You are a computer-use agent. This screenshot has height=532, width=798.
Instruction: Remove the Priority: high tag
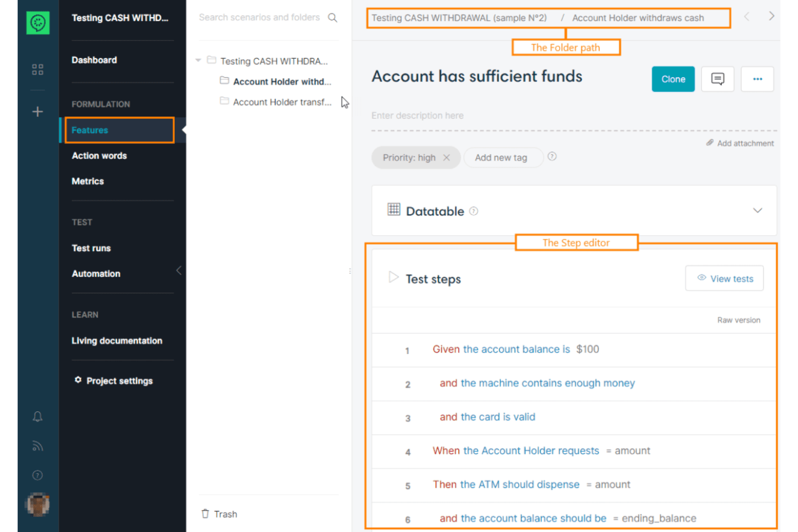pos(446,157)
